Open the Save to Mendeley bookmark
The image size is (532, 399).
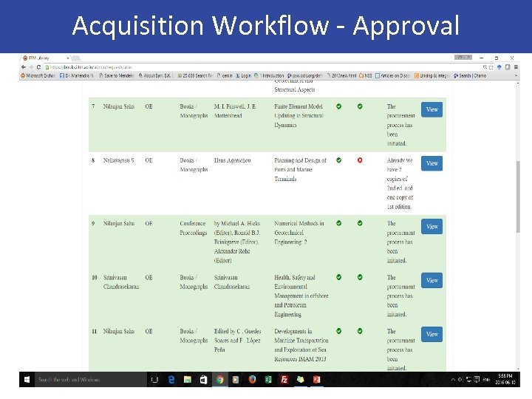[117, 75]
